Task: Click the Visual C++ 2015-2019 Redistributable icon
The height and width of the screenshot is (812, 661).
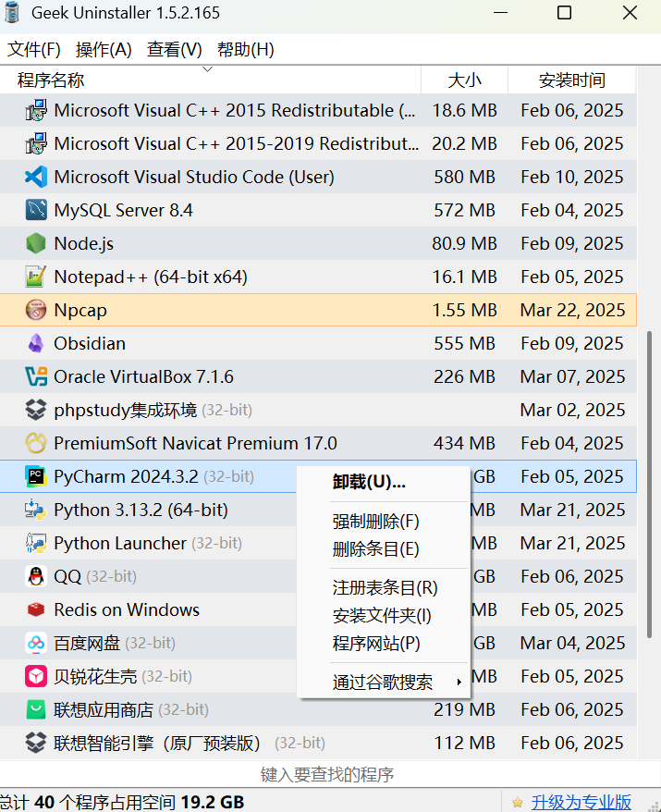Action: point(36,143)
